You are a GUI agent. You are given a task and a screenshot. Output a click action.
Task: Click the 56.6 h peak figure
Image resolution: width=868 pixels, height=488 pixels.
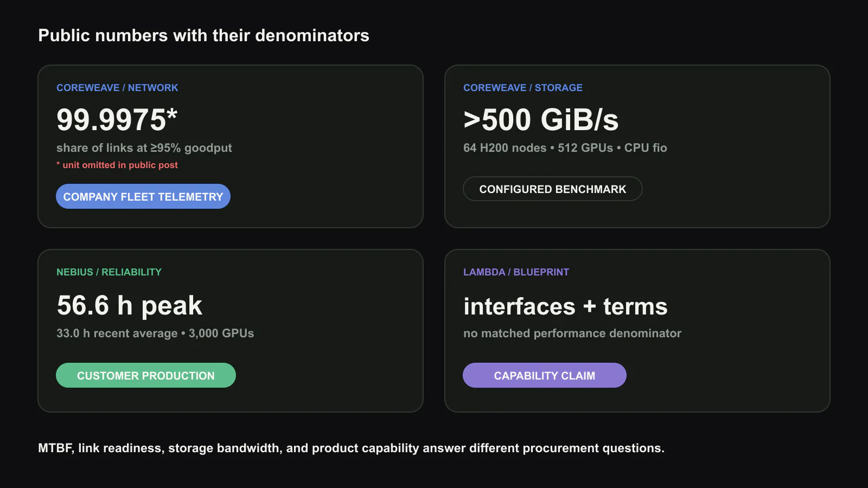[x=130, y=305]
